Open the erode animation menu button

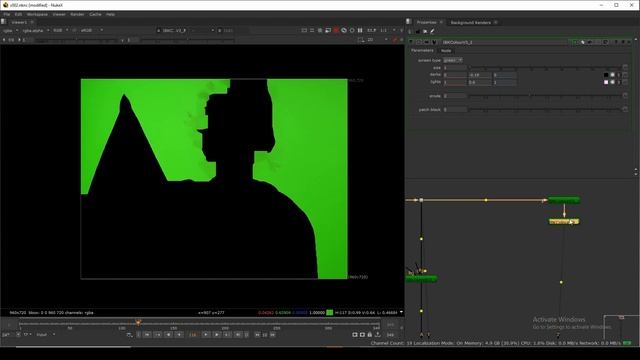coord(625,96)
